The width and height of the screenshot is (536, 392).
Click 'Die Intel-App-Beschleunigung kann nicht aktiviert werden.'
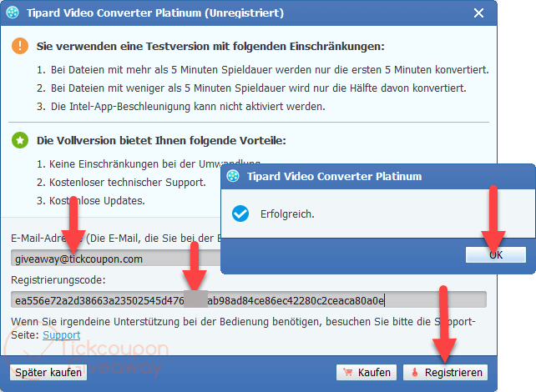181,107
